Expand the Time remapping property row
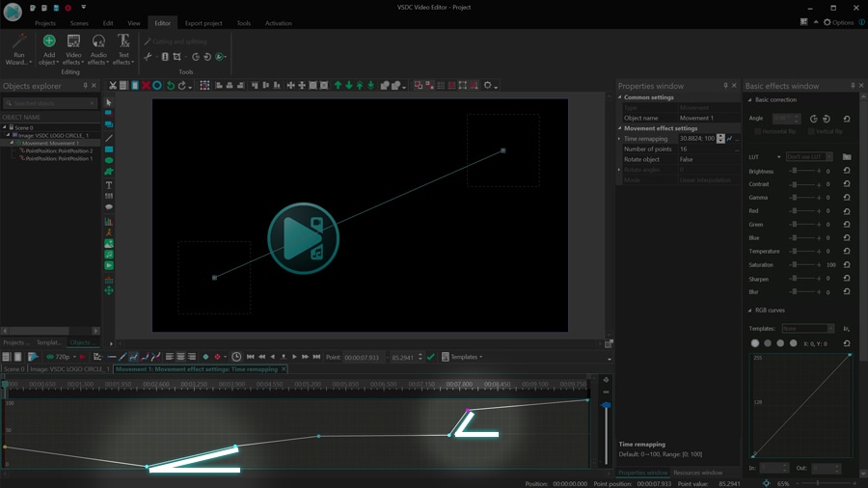 619,139
